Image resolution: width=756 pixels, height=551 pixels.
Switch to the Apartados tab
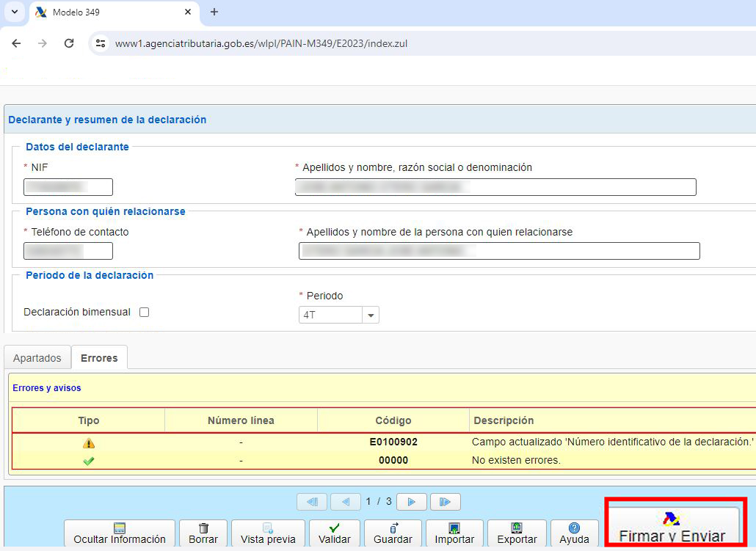click(x=37, y=358)
